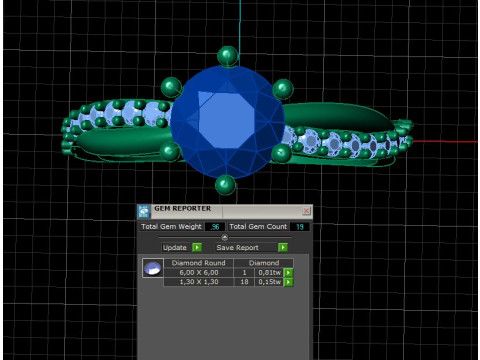Select the 1,30 X 1,30 gem row
Viewport: 480px width, 360px height.
pos(228,282)
